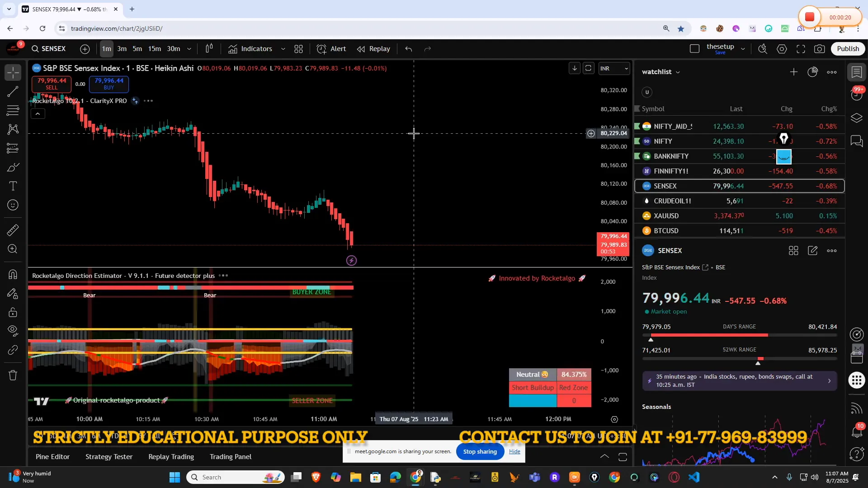Screen dimensions: 868x488
Task: Open Indicators dialog
Action: (x=250, y=49)
